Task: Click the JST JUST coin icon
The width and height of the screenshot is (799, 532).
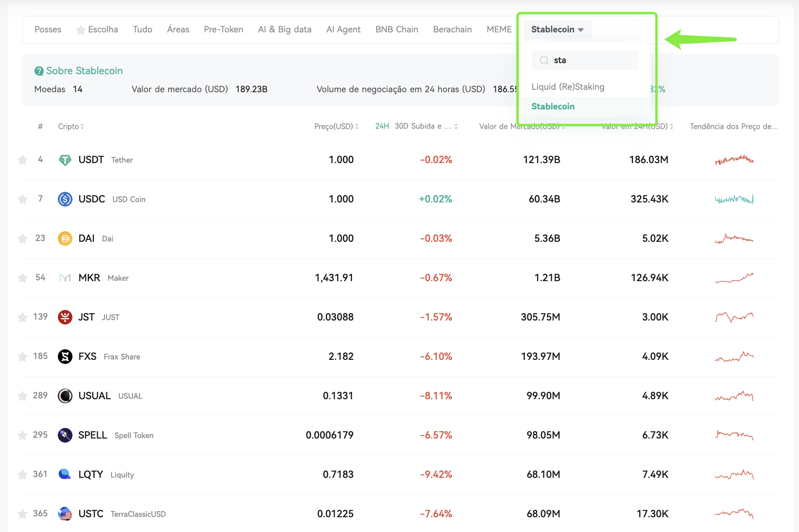Action: click(x=65, y=317)
